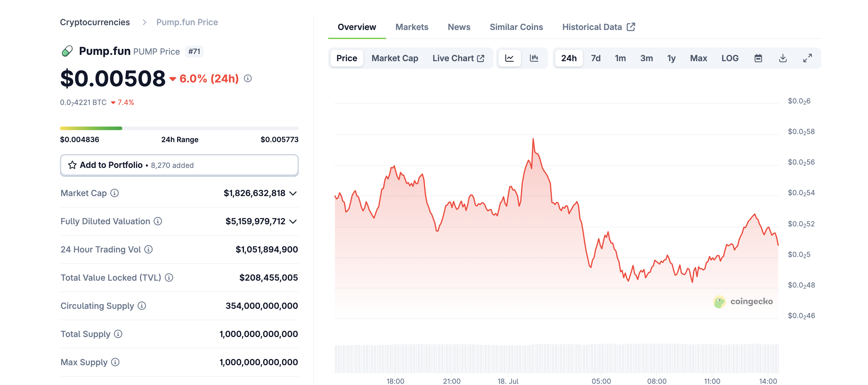Go to Cryptocurrencies breadcrumb link
This screenshot has width=868, height=385.
point(95,22)
